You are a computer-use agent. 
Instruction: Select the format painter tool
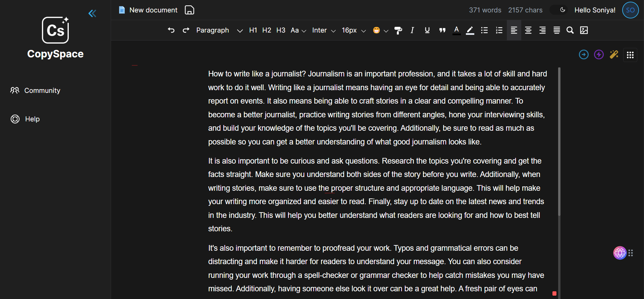(x=398, y=31)
